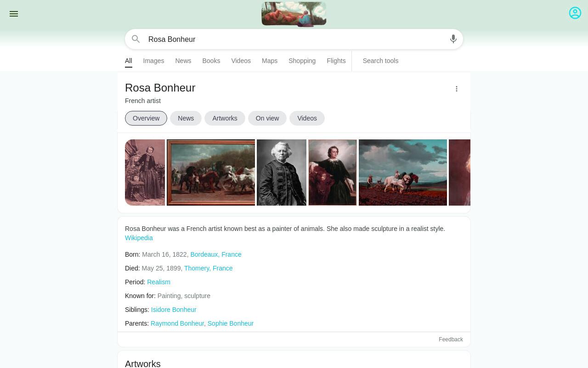Viewport: 588px width, 368px height.
Task: Start voice search with microphone icon
Action: (x=453, y=39)
